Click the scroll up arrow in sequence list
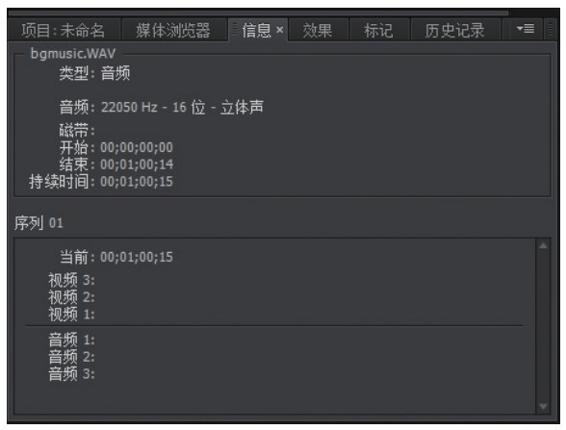The image size is (566, 430). (x=543, y=246)
